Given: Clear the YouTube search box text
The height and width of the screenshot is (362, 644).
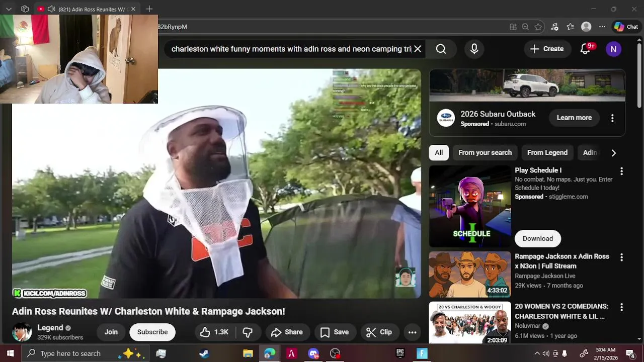Looking at the screenshot, I should pyautogui.click(x=418, y=49).
